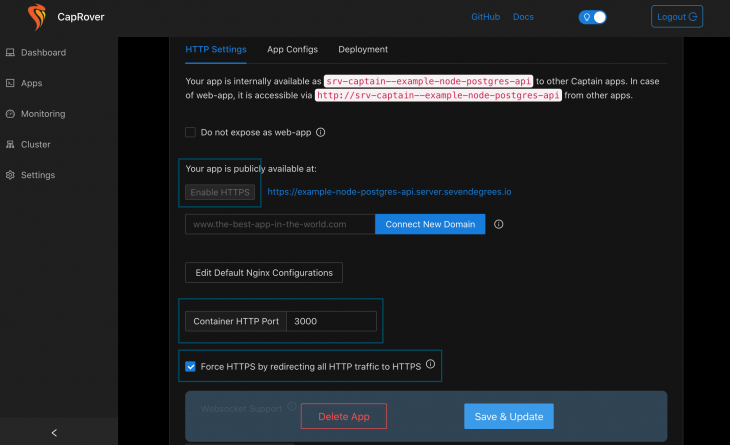The image size is (730, 445).
Task: Click the Apps terminal icon in sidebar
Action: click(10, 83)
